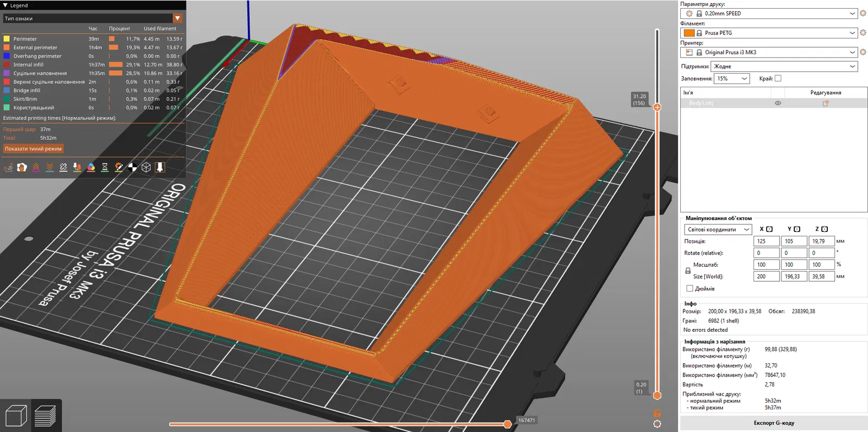Click Size X field showing 200
Viewport: 868px width, 432px height.
point(767,276)
